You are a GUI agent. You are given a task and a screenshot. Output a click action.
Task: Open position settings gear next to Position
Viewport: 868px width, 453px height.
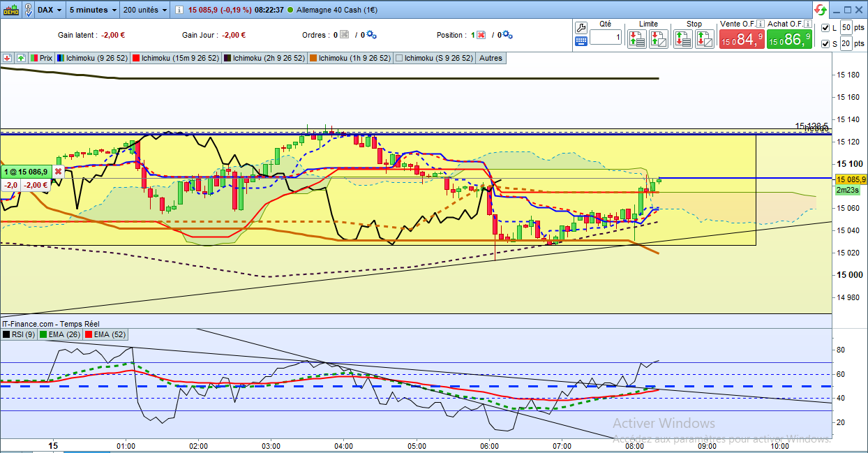coord(507,35)
